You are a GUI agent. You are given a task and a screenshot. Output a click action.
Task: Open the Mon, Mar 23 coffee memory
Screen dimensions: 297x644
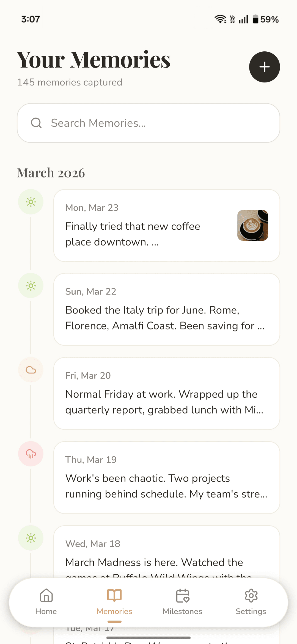[167, 226]
